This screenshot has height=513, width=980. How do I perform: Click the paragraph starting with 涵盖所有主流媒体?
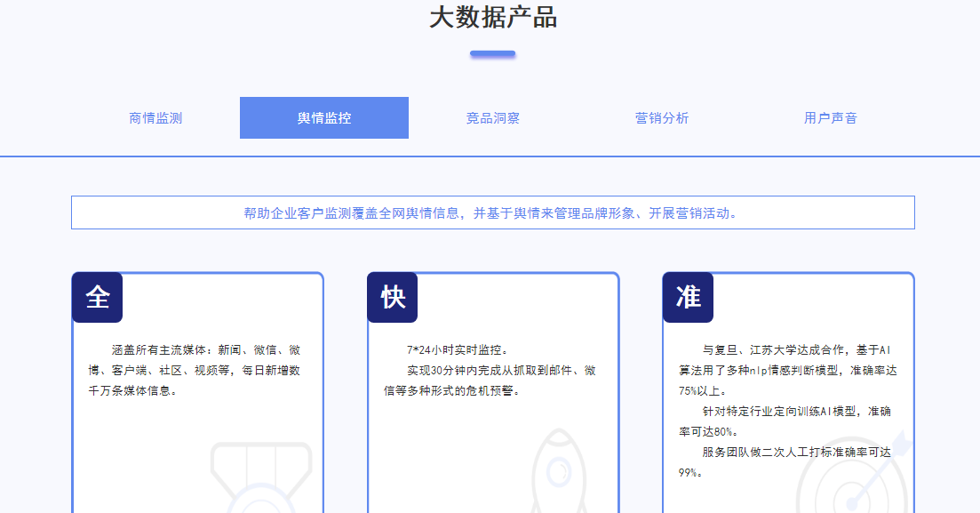point(195,370)
